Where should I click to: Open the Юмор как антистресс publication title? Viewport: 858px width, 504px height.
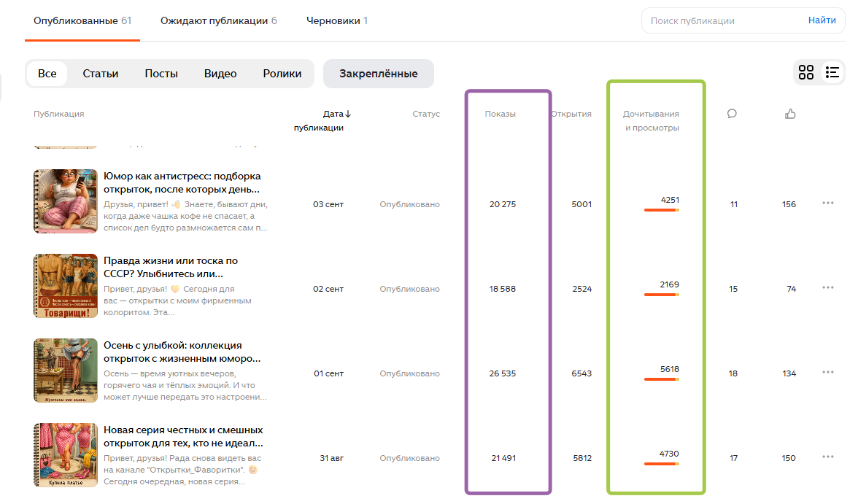(182, 183)
